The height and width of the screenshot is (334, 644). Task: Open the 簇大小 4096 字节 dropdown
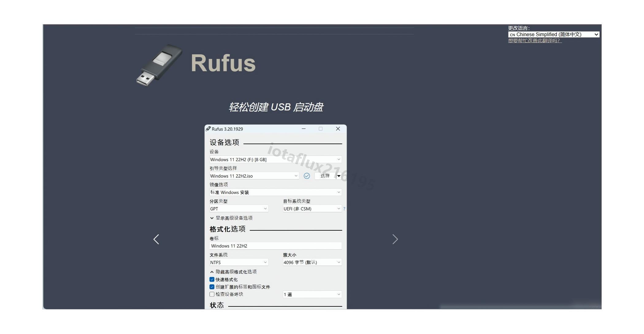coord(312,262)
